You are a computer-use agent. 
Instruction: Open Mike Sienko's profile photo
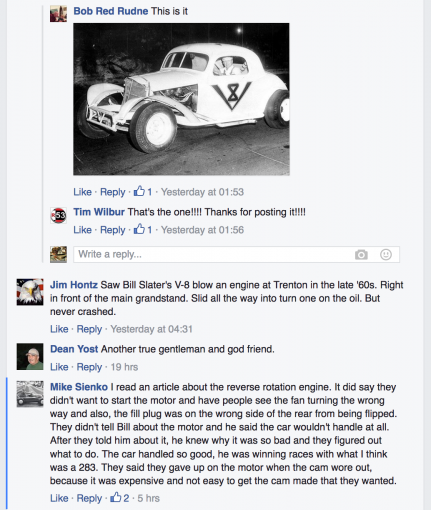(30, 394)
